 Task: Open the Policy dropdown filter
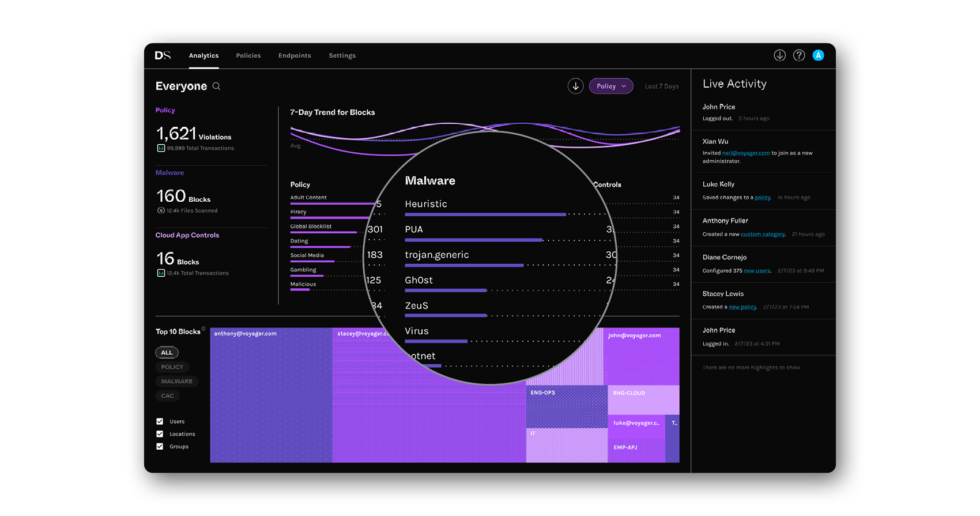pyautogui.click(x=611, y=86)
